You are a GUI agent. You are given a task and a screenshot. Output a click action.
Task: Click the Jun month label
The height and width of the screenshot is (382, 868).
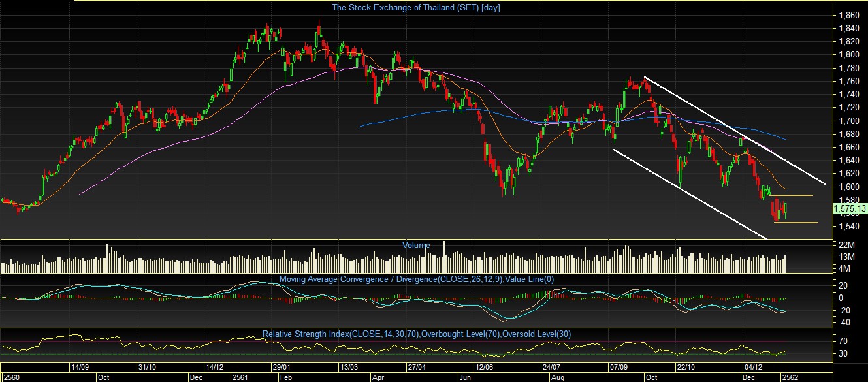click(466, 377)
